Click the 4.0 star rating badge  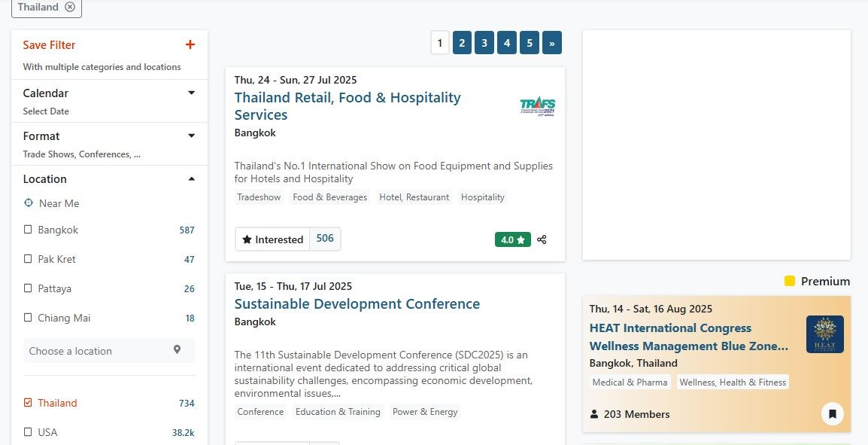pos(512,239)
